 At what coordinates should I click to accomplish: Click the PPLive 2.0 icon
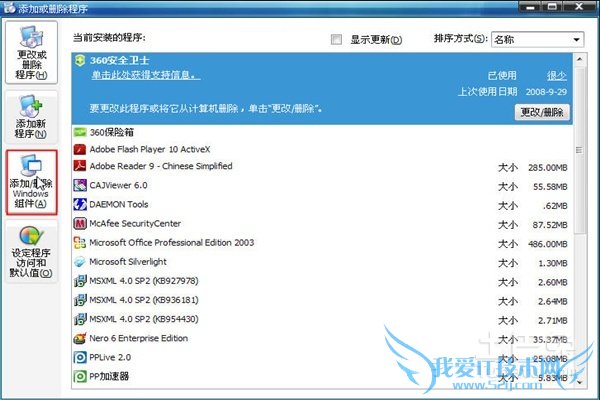(80, 358)
